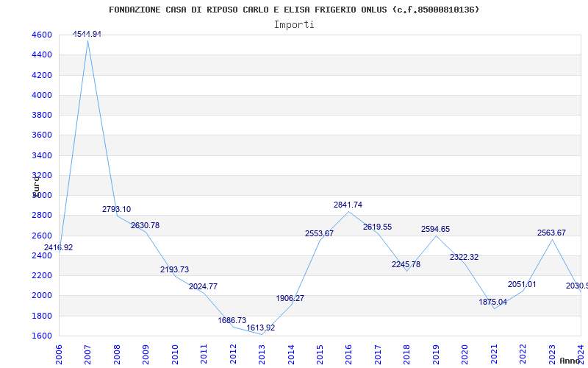Click x-axis year 2016
This screenshot has height=368, width=588.
(348, 355)
